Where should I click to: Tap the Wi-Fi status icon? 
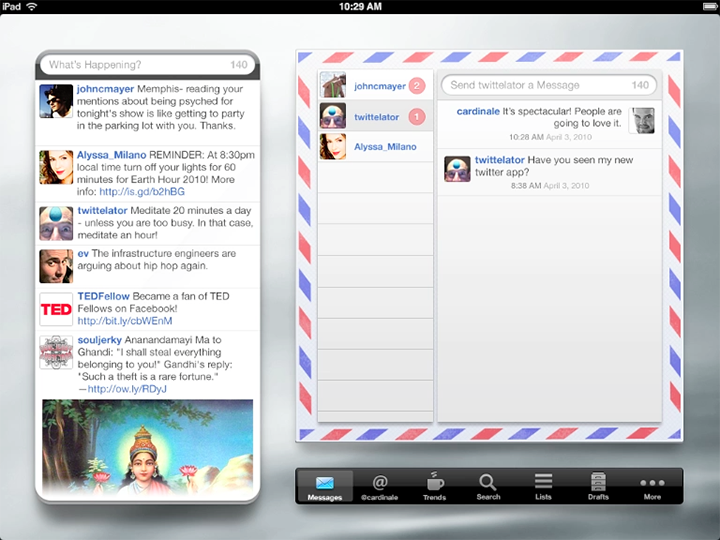[x=31, y=6]
